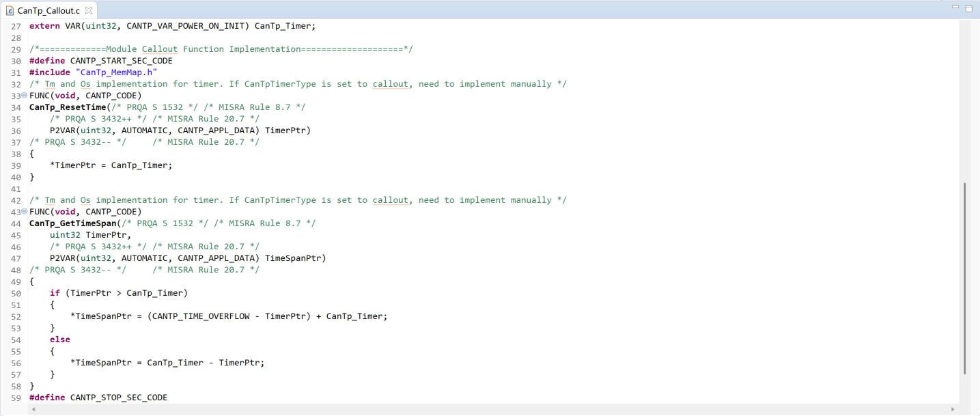Maximize the editor view panel
Screen dimensions: 980x416
click(x=968, y=9)
